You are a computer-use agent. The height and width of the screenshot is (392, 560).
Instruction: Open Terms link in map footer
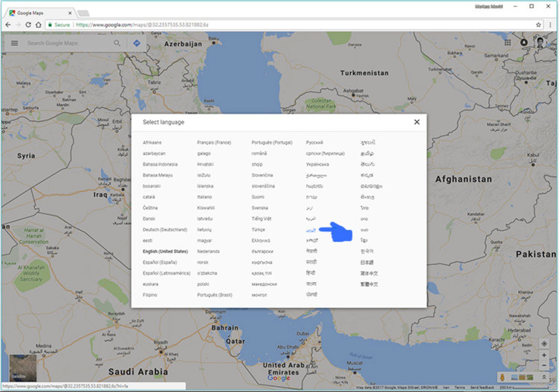[459, 387]
